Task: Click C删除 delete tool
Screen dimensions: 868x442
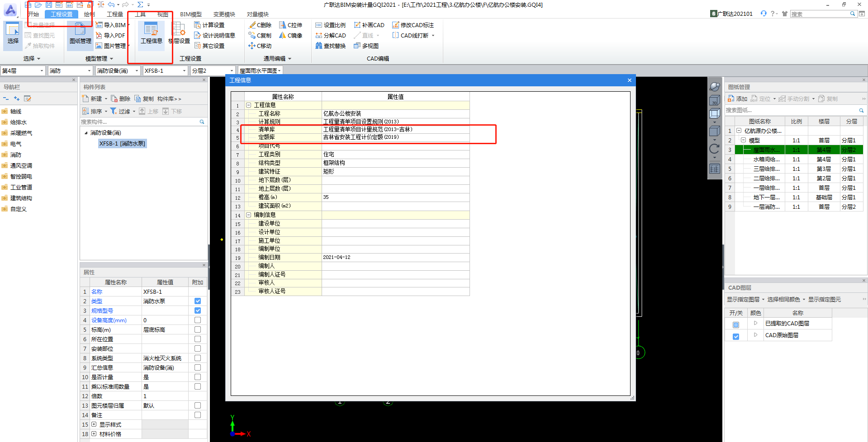Action: tap(260, 25)
